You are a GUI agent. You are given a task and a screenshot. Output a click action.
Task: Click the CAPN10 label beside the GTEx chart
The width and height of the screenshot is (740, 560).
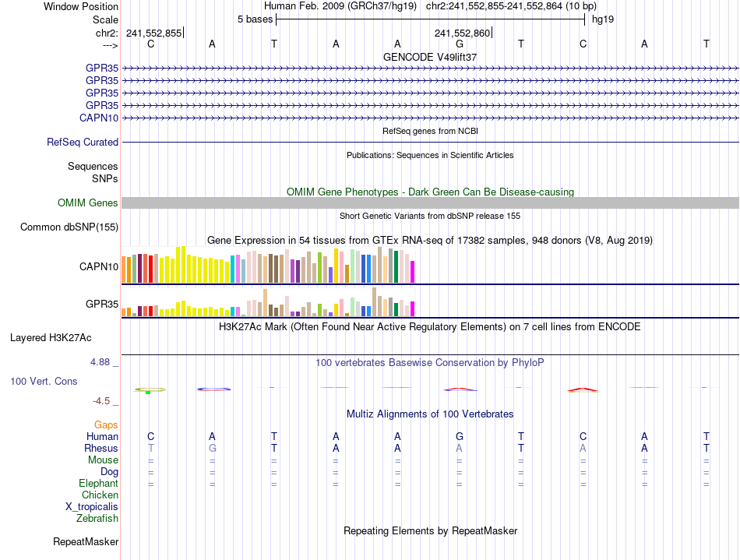point(99,266)
